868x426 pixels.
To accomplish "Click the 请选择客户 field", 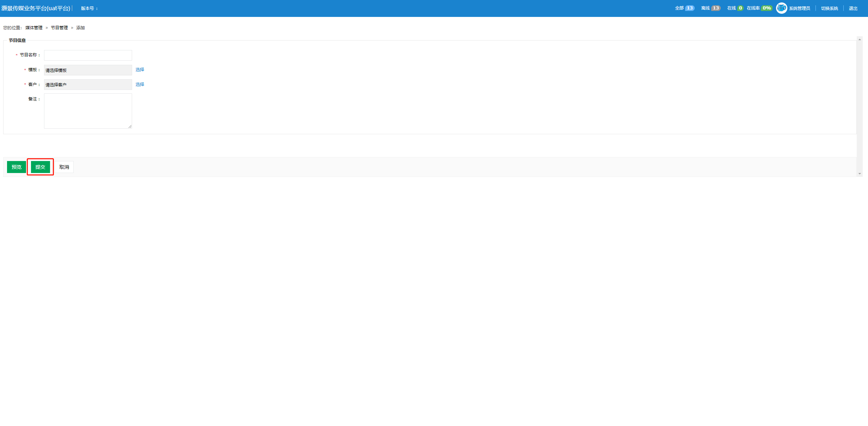I will coord(88,85).
